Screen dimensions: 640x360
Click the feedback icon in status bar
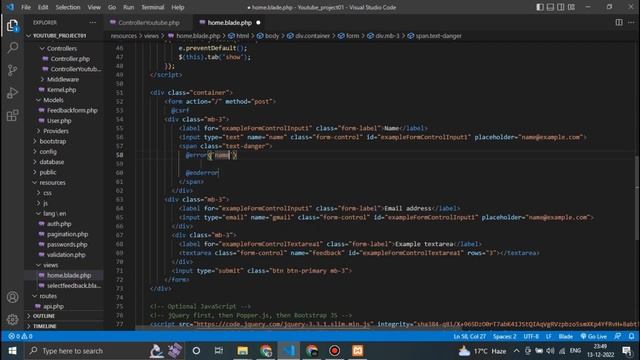[x=618, y=336]
